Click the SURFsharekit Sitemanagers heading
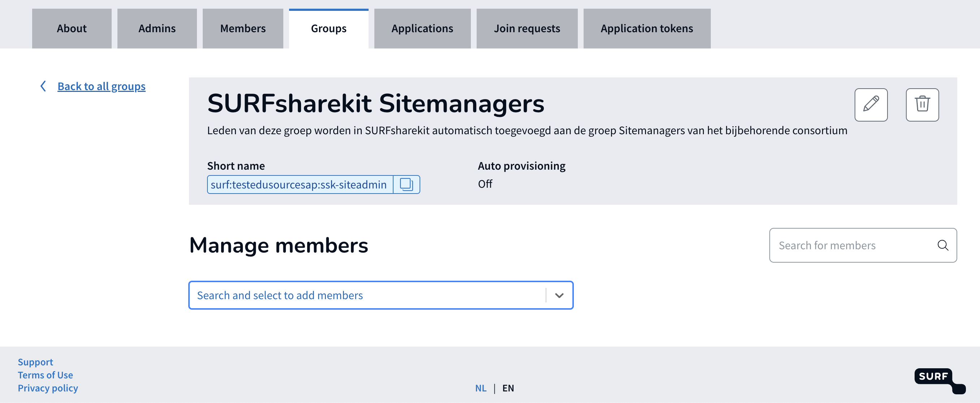The width and height of the screenshot is (980, 403). point(375,103)
